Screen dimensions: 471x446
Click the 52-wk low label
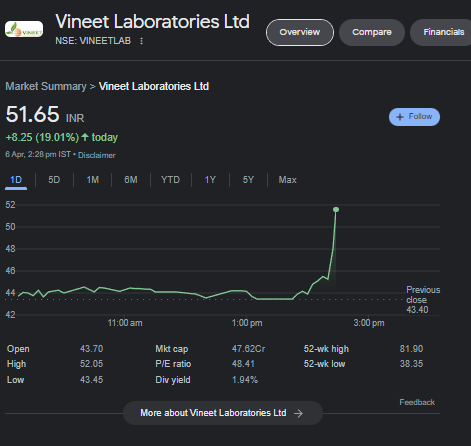[324, 364]
